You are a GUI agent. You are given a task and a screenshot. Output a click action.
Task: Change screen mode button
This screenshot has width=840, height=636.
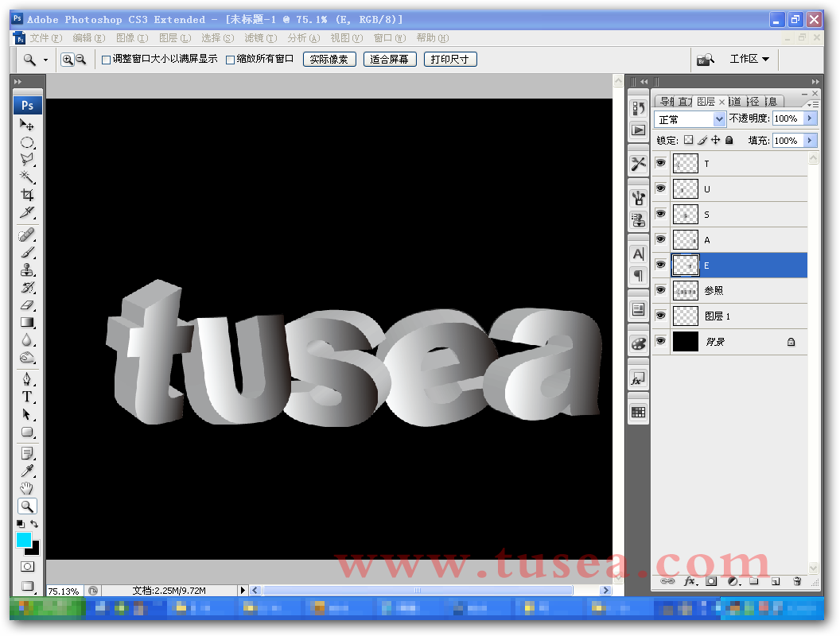pyautogui.click(x=27, y=586)
